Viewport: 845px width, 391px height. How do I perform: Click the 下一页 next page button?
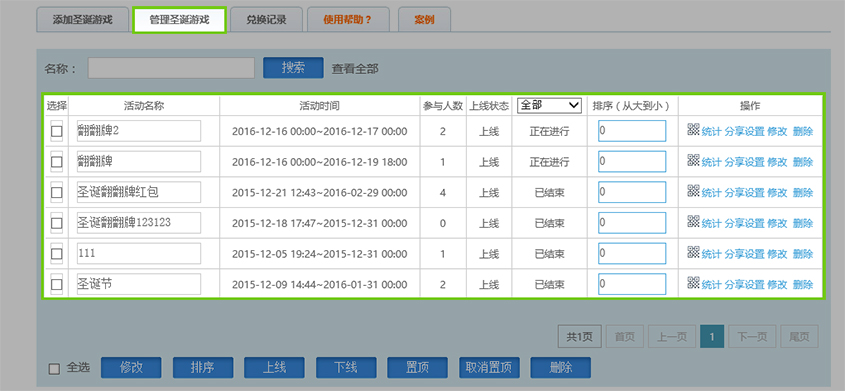(x=752, y=337)
